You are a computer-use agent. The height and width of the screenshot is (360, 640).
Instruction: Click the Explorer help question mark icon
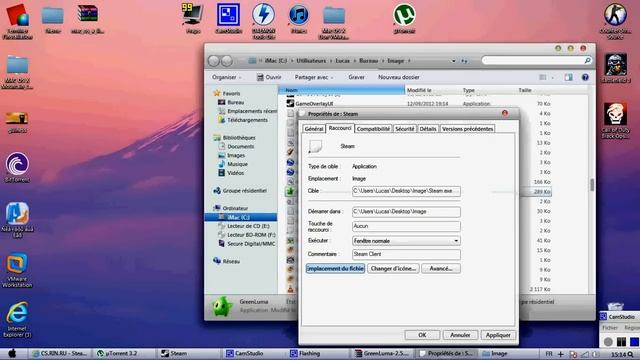click(x=585, y=77)
